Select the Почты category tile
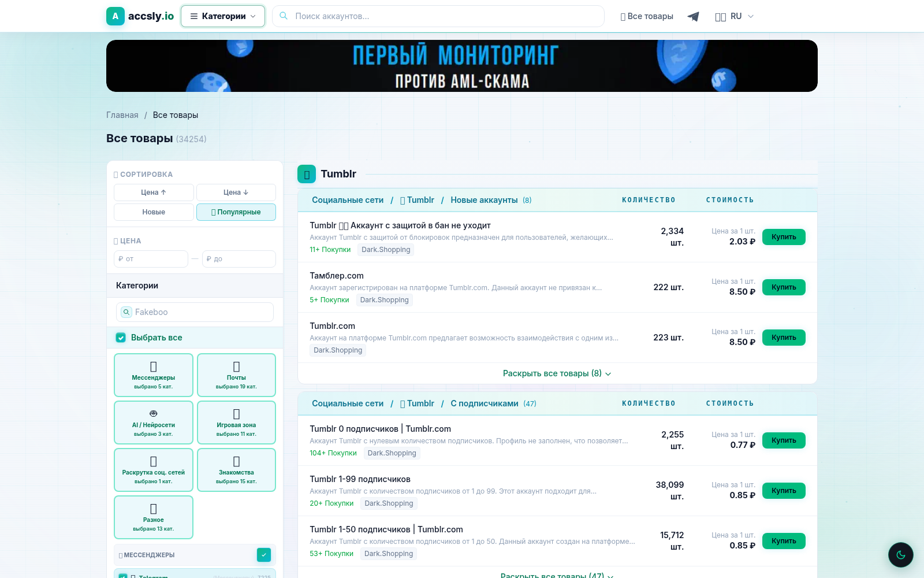Screen dimensions: 924x578 [x=236, y=375]
